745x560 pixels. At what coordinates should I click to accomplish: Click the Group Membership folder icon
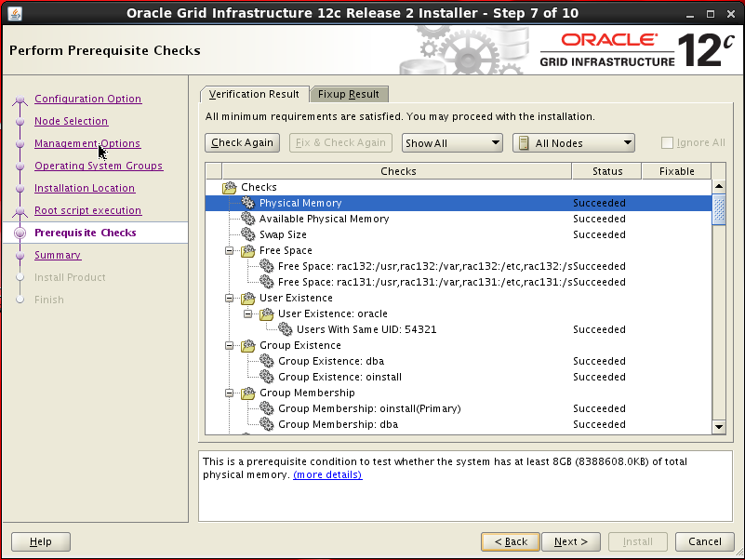point(248,393)
